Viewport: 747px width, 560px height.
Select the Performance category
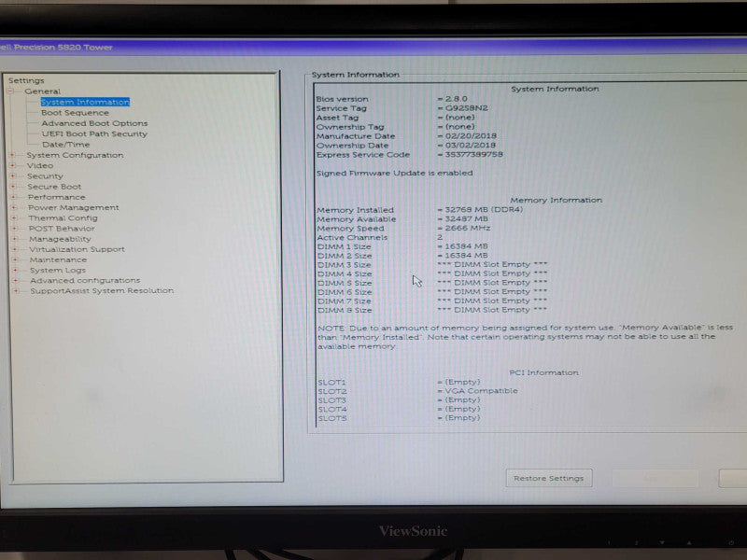57,197
